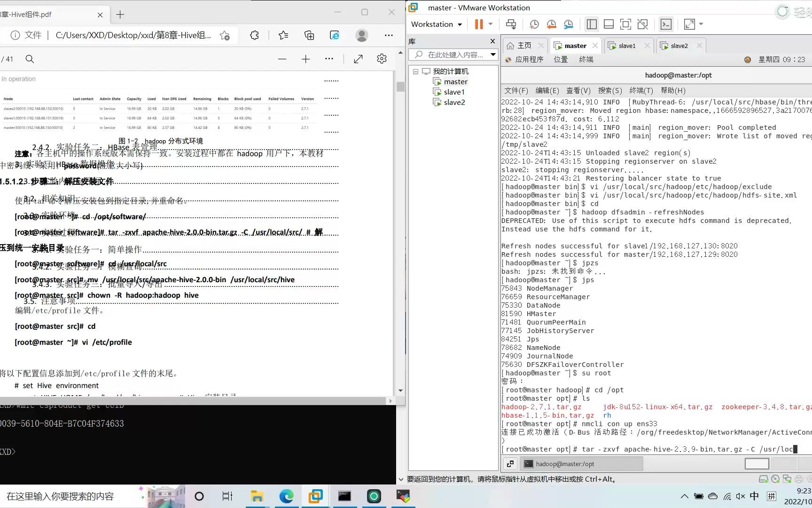Open the terminal 搜索(S) menu

coord(609,90)
